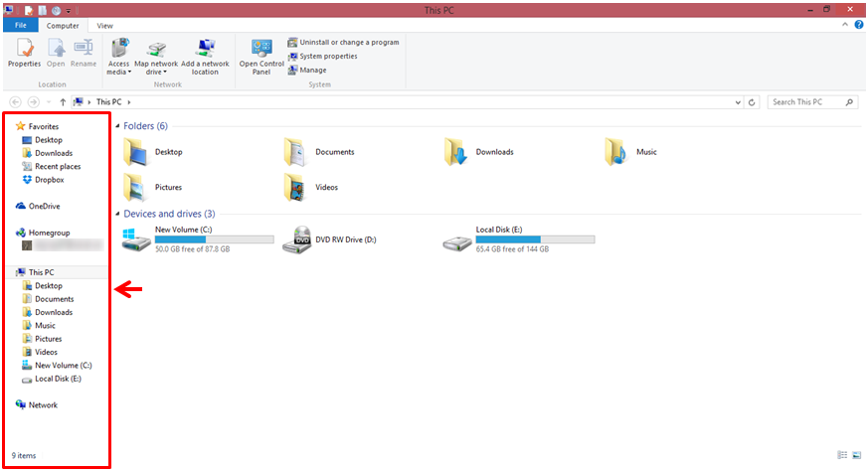Screen dimensions: 868x471
Task: Open Recent places in Favorites
Action: pos(51,167)
